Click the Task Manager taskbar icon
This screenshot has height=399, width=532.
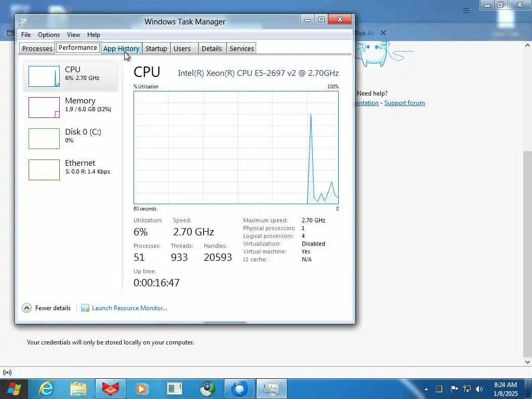tap(271, 389)
